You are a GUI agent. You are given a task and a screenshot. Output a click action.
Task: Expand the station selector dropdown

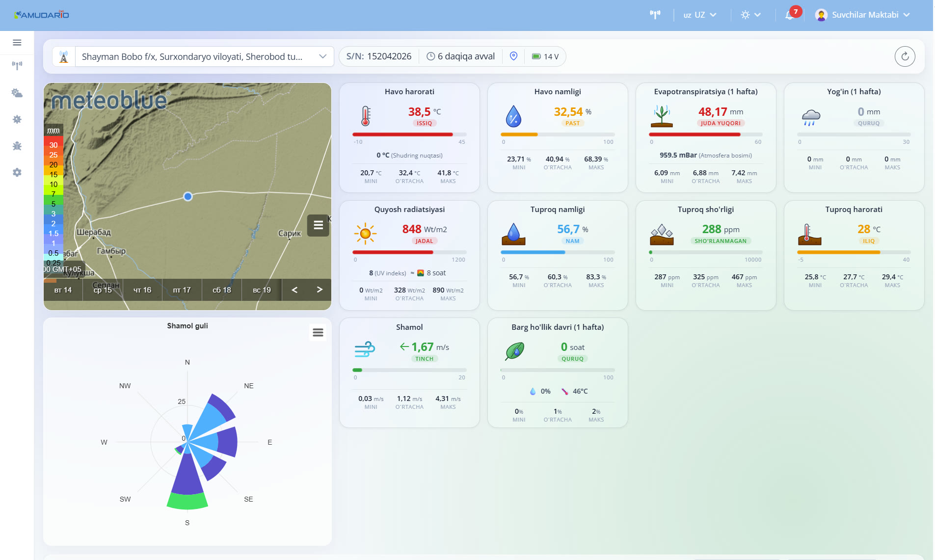coord(322,56)
